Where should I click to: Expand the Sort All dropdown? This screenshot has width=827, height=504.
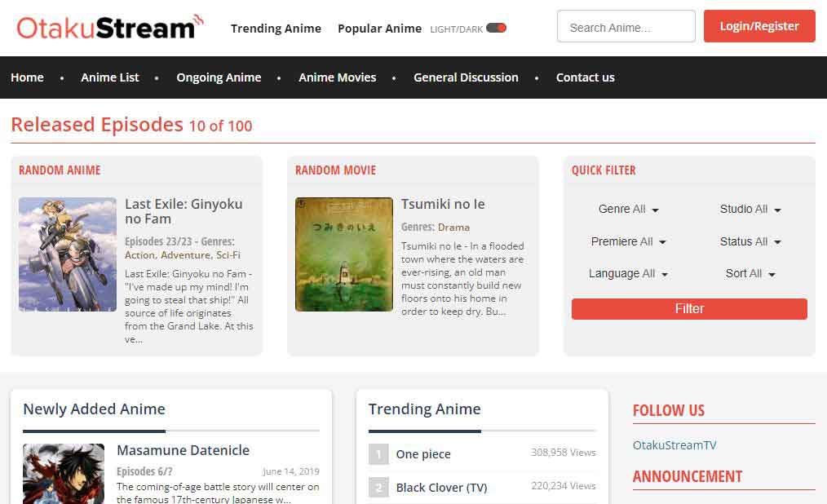click(x=750, y=274)
